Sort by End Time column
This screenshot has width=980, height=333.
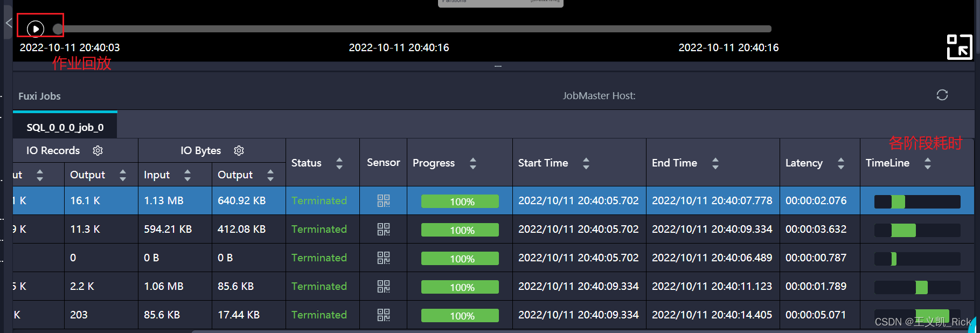715,163
